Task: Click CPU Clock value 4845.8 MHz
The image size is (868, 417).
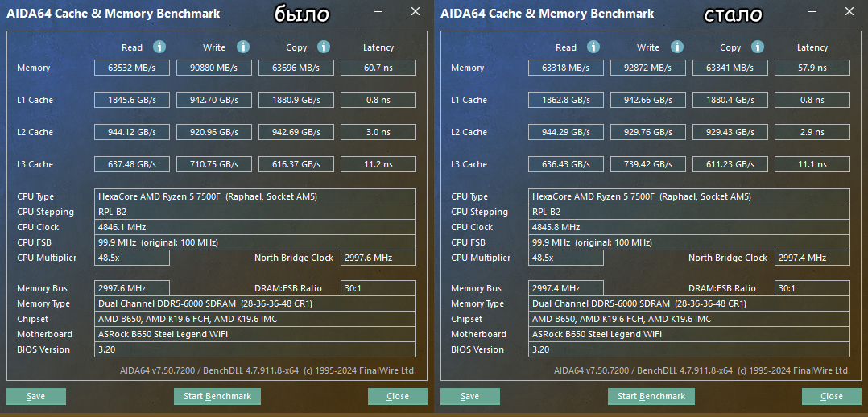Action: pyautogui.click(x=689, y=227)
